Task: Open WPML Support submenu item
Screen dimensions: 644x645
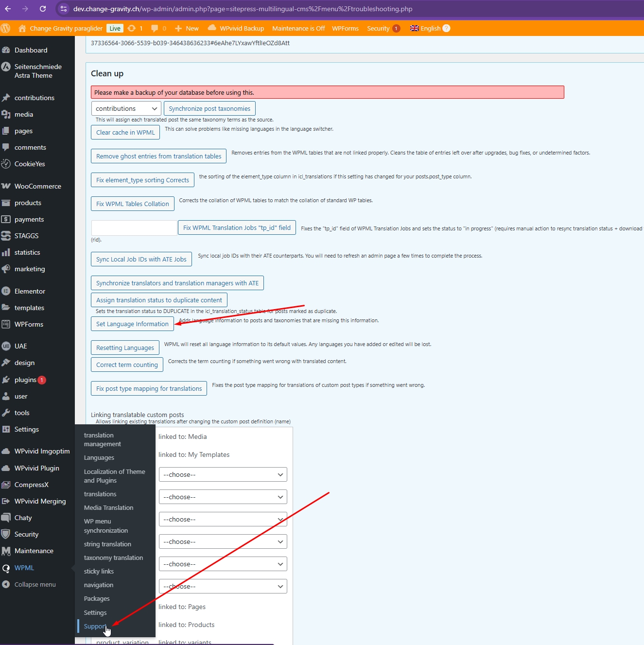Action: pyautogui.click(x=95, y=626)
